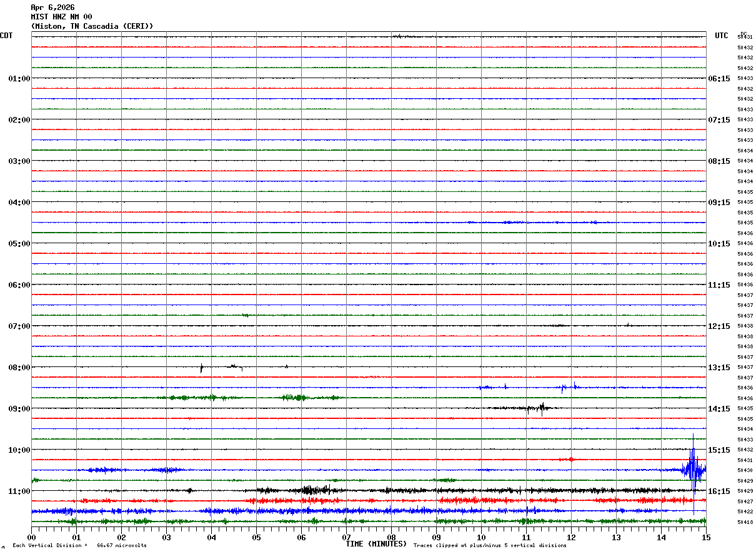This screenshot has height=554, width=756.
Task: Select the 04:00 CDT time label
Action: tap(19, 203)
